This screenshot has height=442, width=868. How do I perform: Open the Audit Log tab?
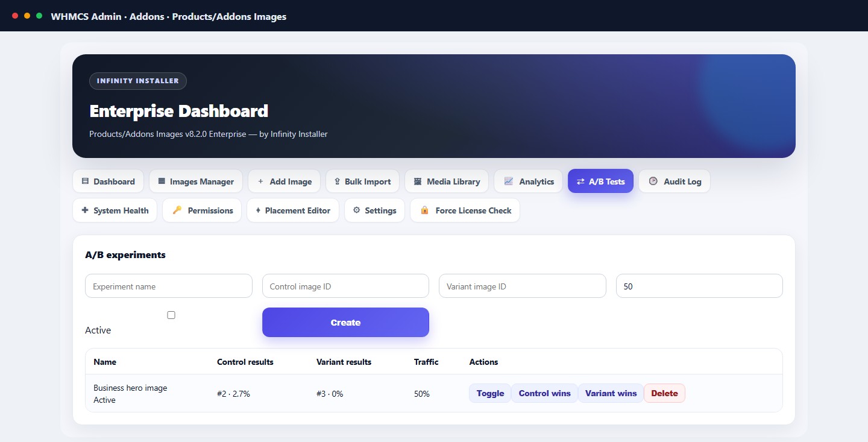pos(675,181)
